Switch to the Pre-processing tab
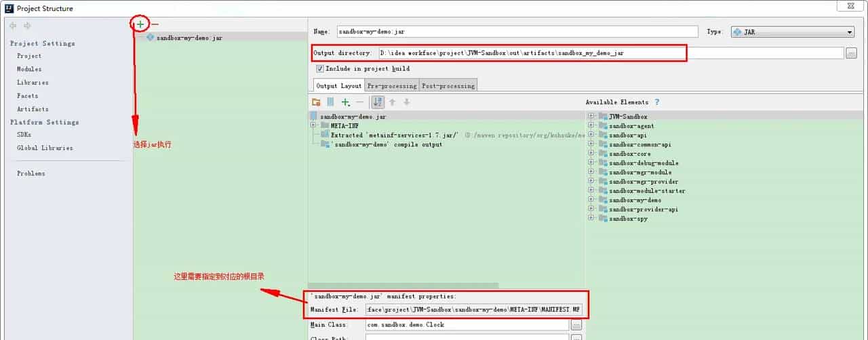 coord(392,86)
